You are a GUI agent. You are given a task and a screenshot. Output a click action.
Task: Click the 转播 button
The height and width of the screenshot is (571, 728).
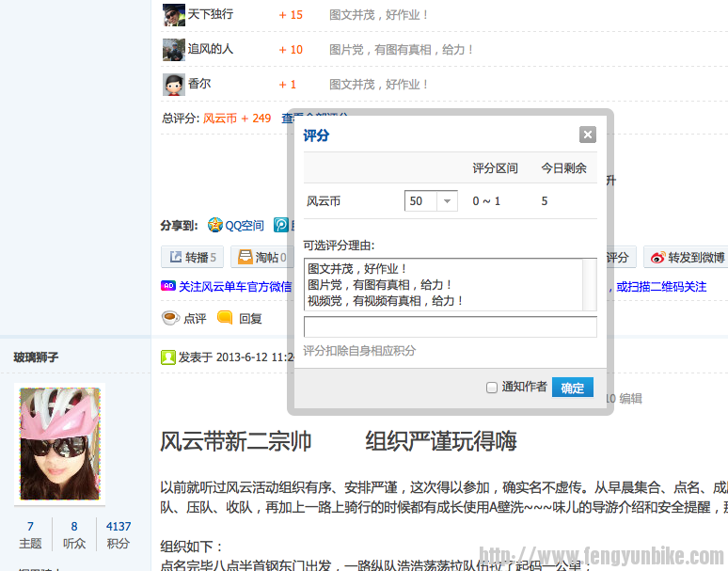tap(192, 257)
